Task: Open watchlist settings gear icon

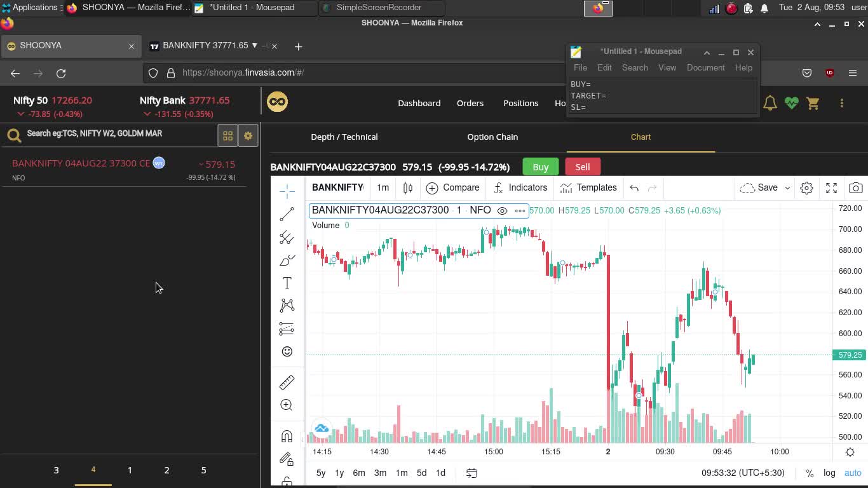Action: [248, 135]
